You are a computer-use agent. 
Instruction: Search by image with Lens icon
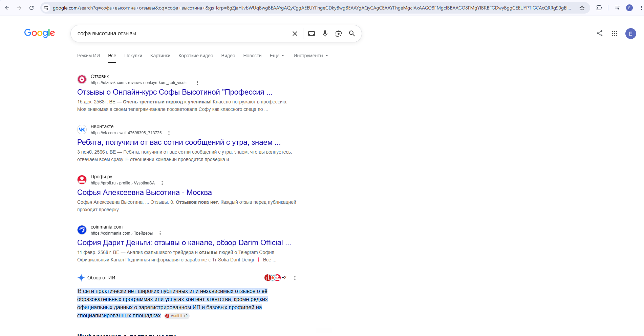339,34
